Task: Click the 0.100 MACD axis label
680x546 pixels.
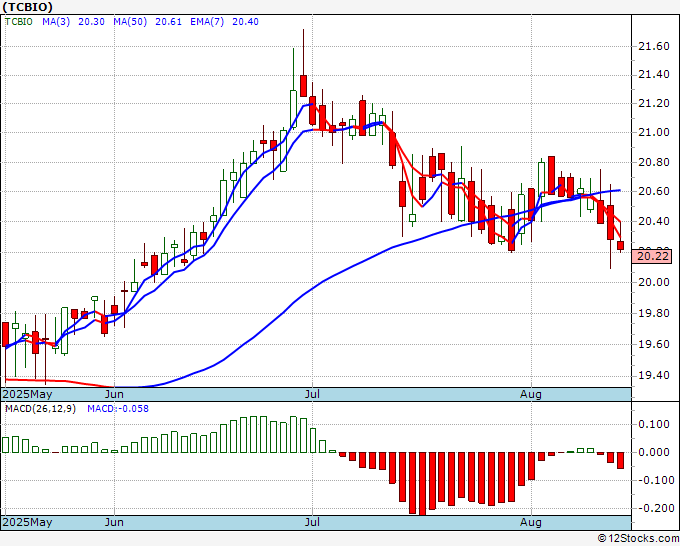Action: point(654,424)
